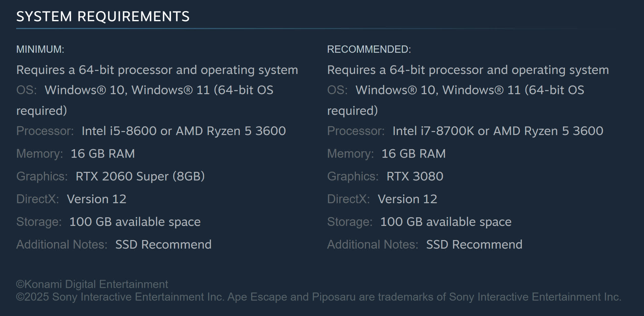Click the minimum 16 GB RAM value
644x316 pixels.
102,154
